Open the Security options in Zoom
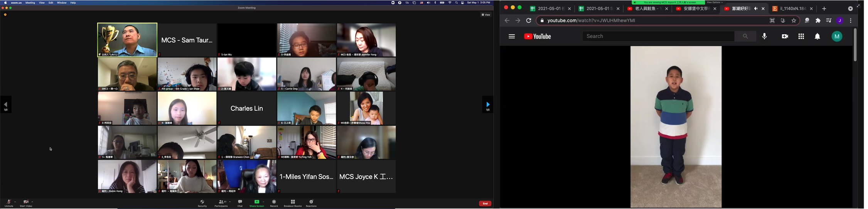868x209 pixels. click(x=202, y=203)
